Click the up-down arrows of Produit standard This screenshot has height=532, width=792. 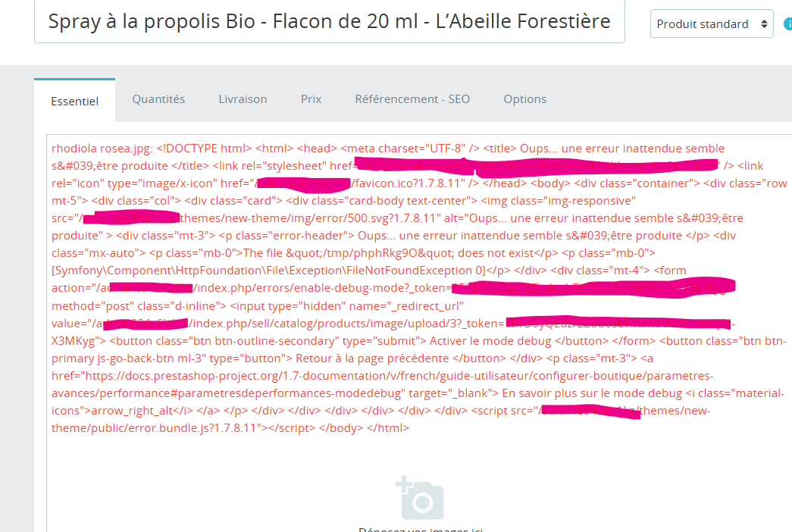764,23
